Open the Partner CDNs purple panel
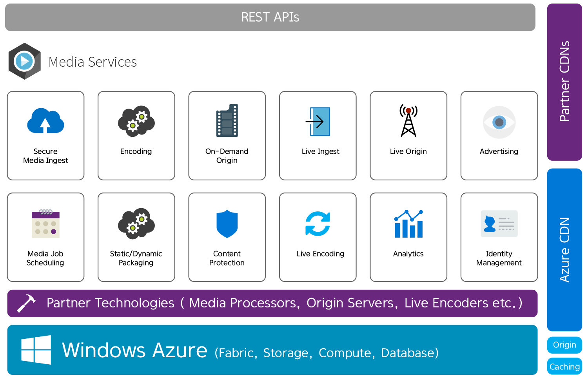The width and height of the screenshot is (588, 378). pos(564,82)
